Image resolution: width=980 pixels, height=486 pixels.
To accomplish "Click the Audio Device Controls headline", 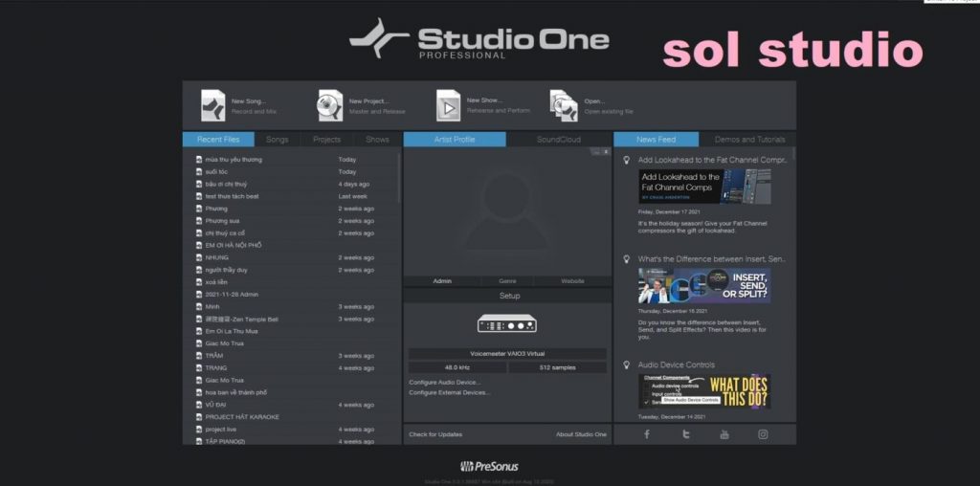I will tap(677, 364).
